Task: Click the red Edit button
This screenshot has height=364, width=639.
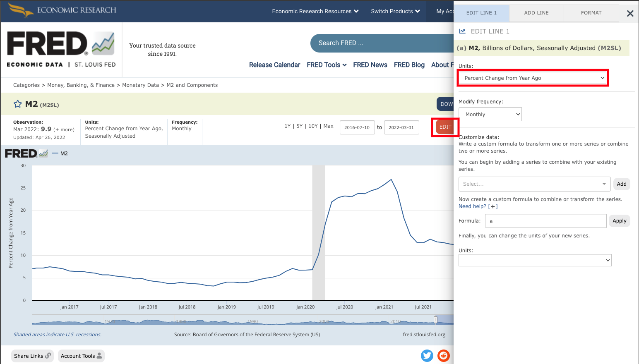Action: tap(445, 127)
